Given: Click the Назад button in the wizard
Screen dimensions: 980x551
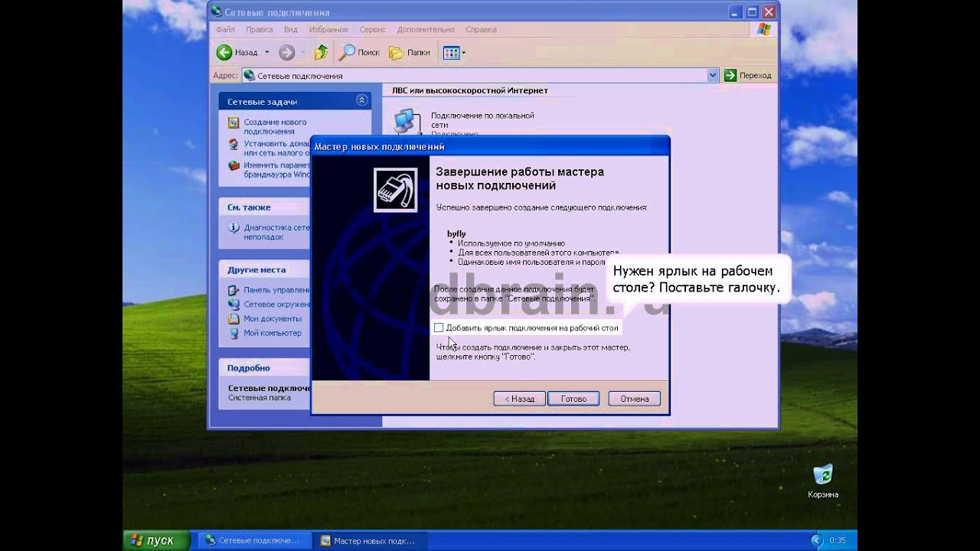Looking at the screenshot, I should click(519, 399).
